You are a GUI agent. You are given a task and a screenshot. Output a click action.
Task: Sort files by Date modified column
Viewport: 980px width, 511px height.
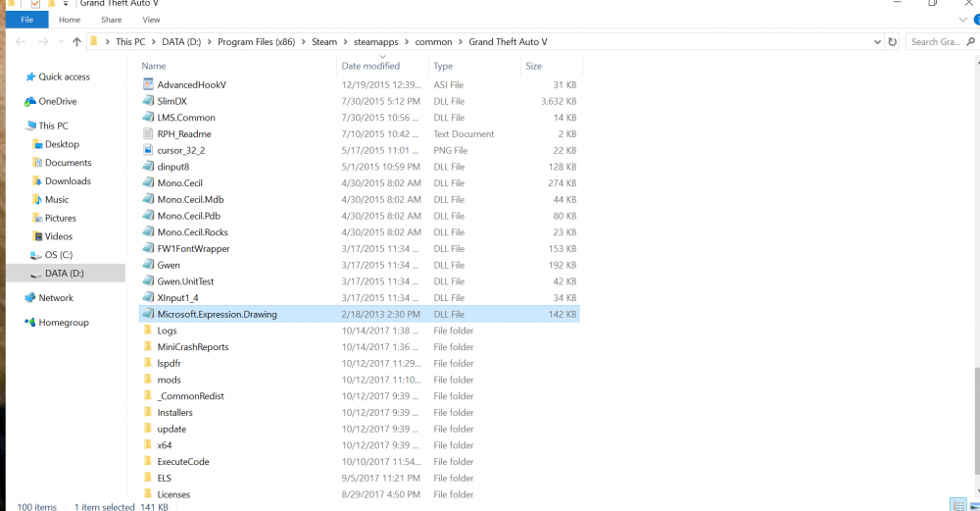click(370, 66)
